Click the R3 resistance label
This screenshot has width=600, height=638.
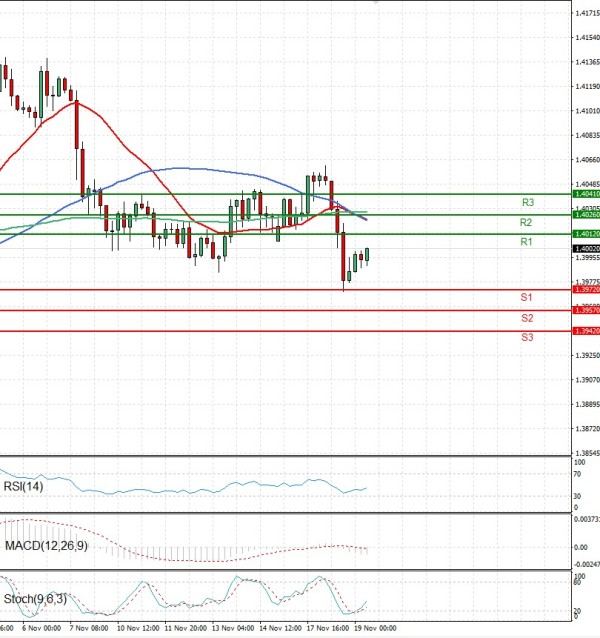coord(526,203)
